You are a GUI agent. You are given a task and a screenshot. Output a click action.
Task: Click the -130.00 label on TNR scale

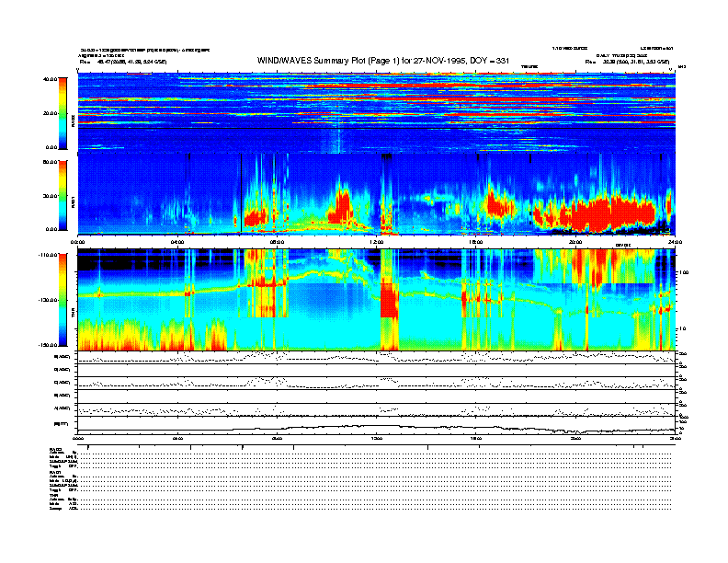[49, 300]
